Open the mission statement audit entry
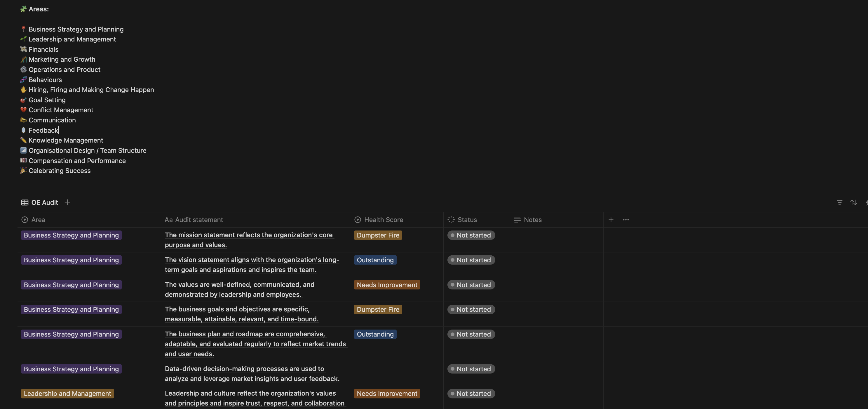 point(248,235)
